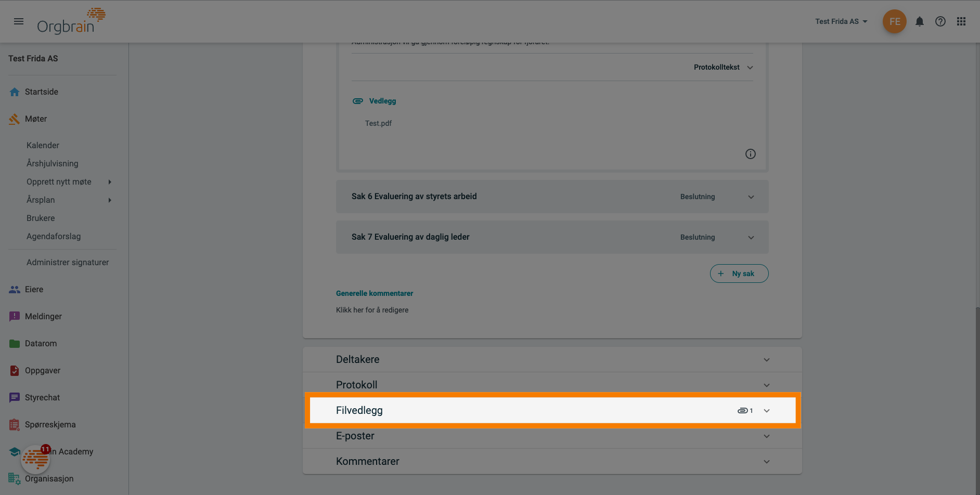The height and width of the screenshot is (495, 980).
Task: Click the Academy graduation cap icon
Action: pyautogui.click(x=15, y=451)
